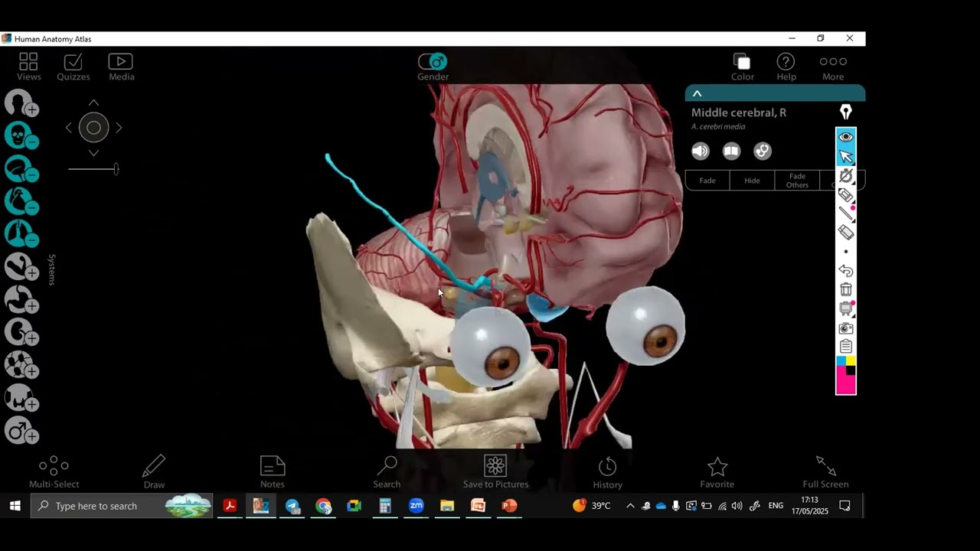Open the Draw tool
This screenshot has height=551, width=980.
[x=154, y=471]
